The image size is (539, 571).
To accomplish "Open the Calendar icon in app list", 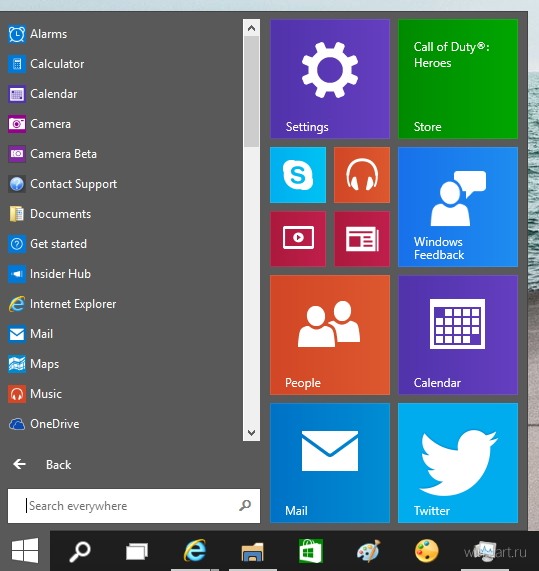I will pyautogui.click(x=17, y=94).
